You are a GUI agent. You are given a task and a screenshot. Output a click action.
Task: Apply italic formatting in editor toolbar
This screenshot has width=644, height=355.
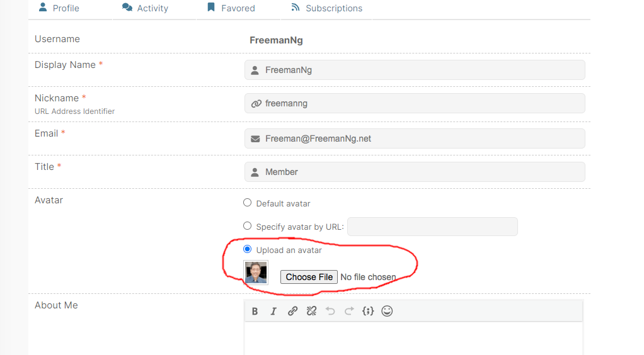[x=273, y=311]
